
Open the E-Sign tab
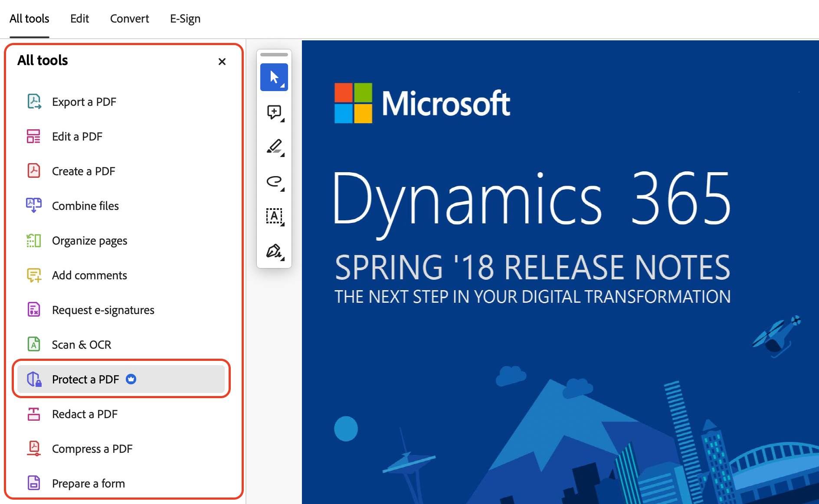185,19
